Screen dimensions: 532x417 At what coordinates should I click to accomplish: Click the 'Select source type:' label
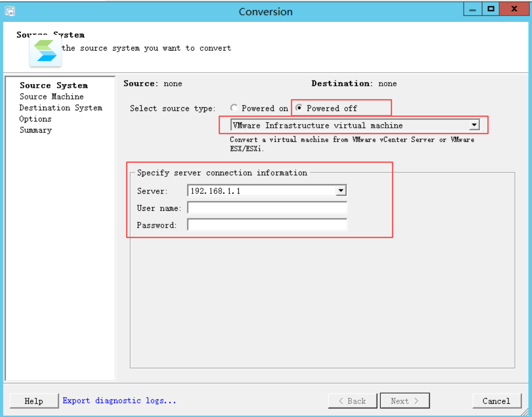[x=173, y=109]
